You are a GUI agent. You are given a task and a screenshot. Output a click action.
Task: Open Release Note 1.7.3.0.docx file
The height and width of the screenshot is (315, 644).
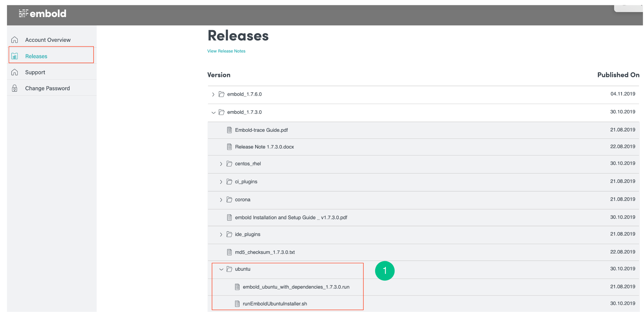(x=264, y=147)
